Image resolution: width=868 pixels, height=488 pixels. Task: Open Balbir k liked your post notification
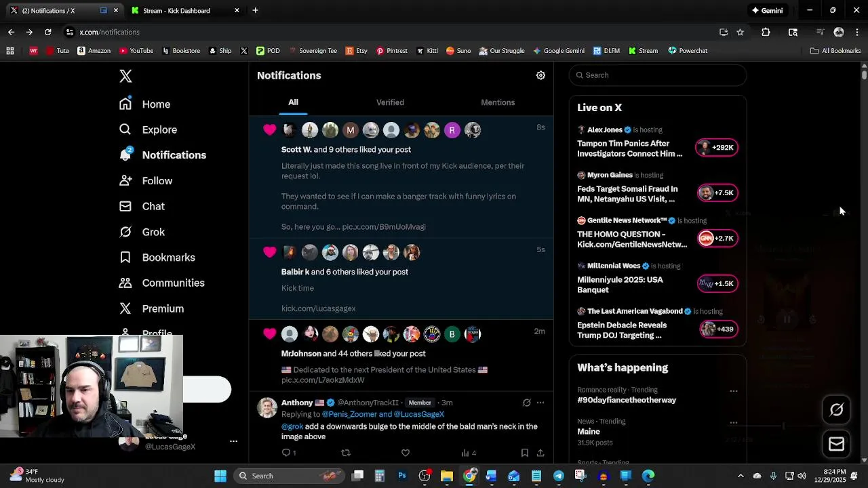(x=401, y=279)
